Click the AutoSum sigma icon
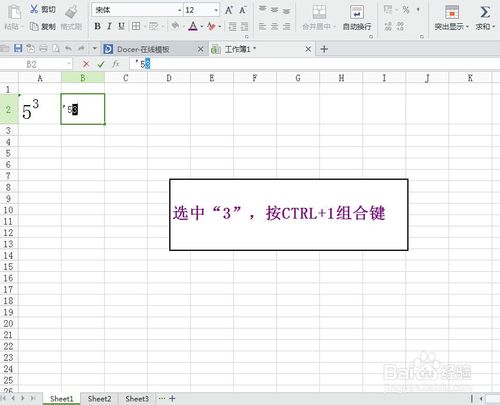Image resolution: width=500 pixels, height=405 pixels. point(485,12)
